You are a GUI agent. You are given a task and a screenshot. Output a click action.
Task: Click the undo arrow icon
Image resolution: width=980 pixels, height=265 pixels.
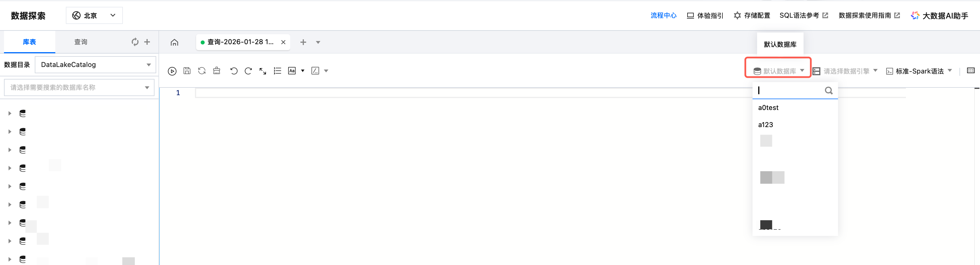[x=233, y=71]
